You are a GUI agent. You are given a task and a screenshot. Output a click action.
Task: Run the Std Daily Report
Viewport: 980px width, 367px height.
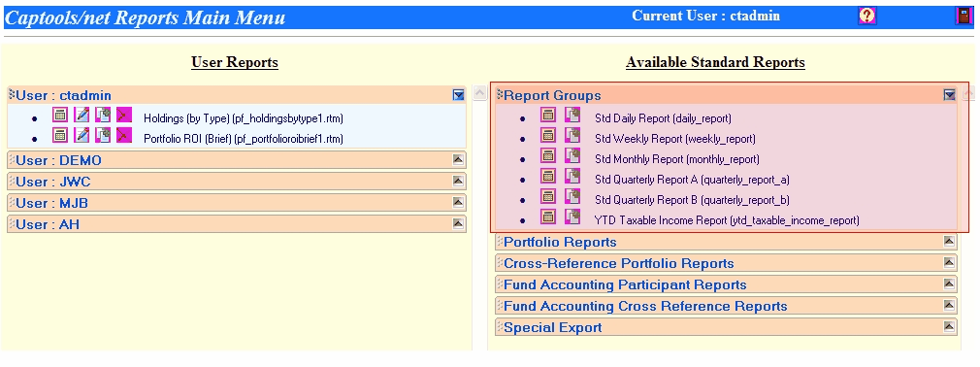(548, 115)
